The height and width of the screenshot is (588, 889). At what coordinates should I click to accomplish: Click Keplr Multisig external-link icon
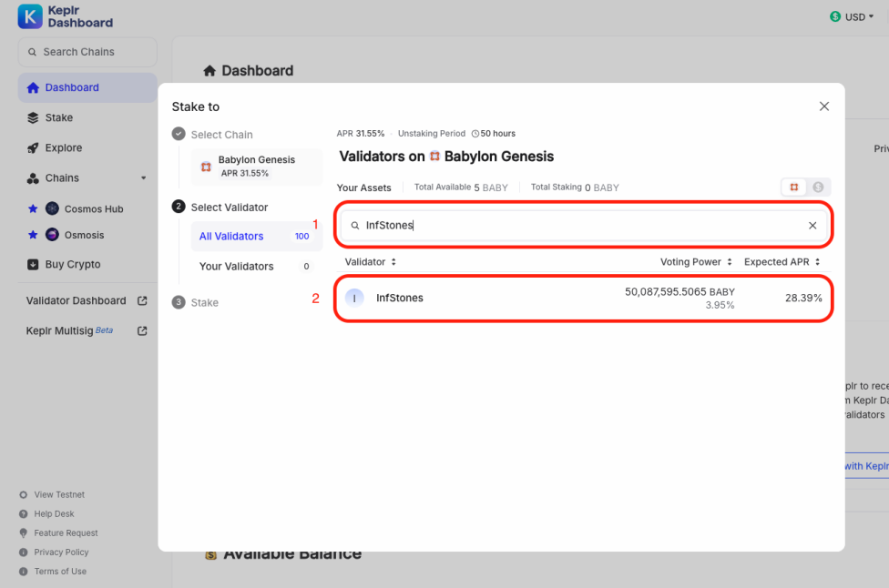(142, 330)
